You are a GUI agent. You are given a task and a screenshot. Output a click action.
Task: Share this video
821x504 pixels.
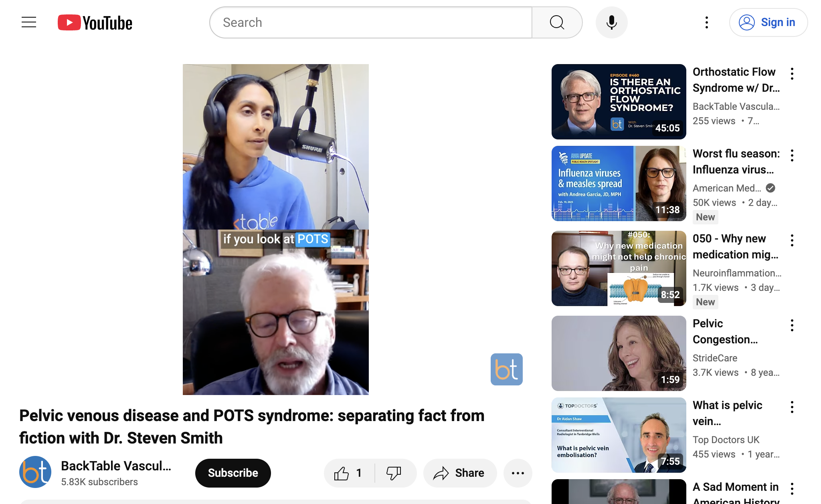[x=460, y=473]
